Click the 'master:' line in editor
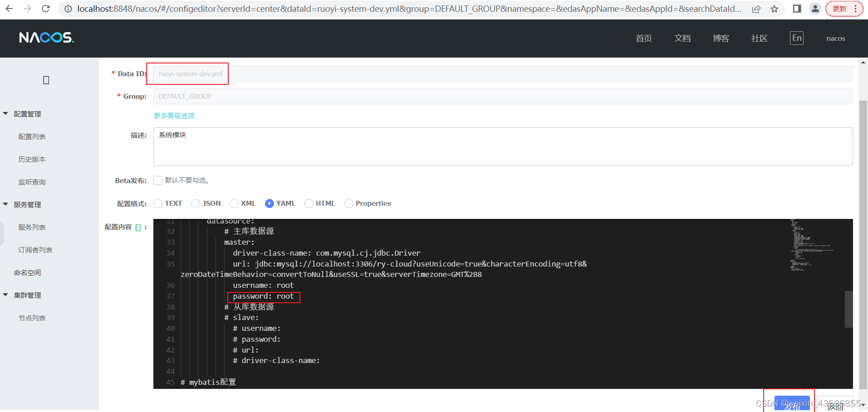868x412 pixels. point(239,242)
